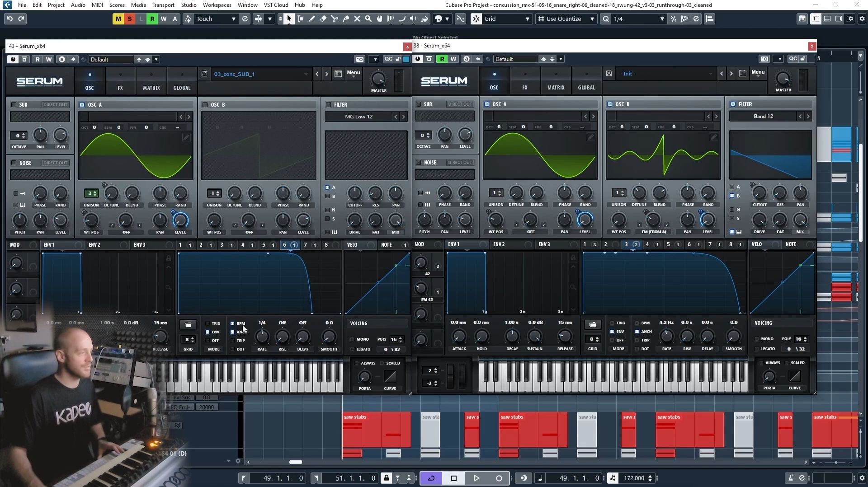Open the Transport menu
Viewport: 868px width, 487px height.
pyautogui.click(x=163, y=5)
